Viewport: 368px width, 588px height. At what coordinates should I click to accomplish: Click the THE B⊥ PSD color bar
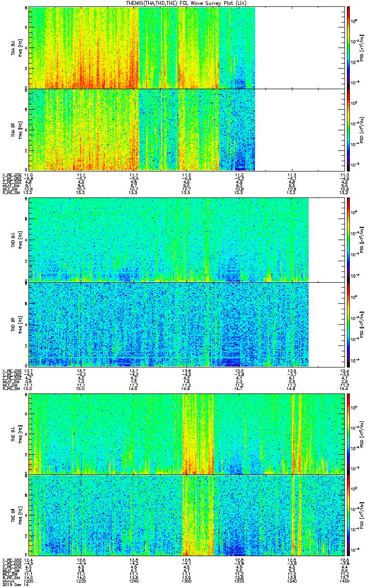(348, 434)
